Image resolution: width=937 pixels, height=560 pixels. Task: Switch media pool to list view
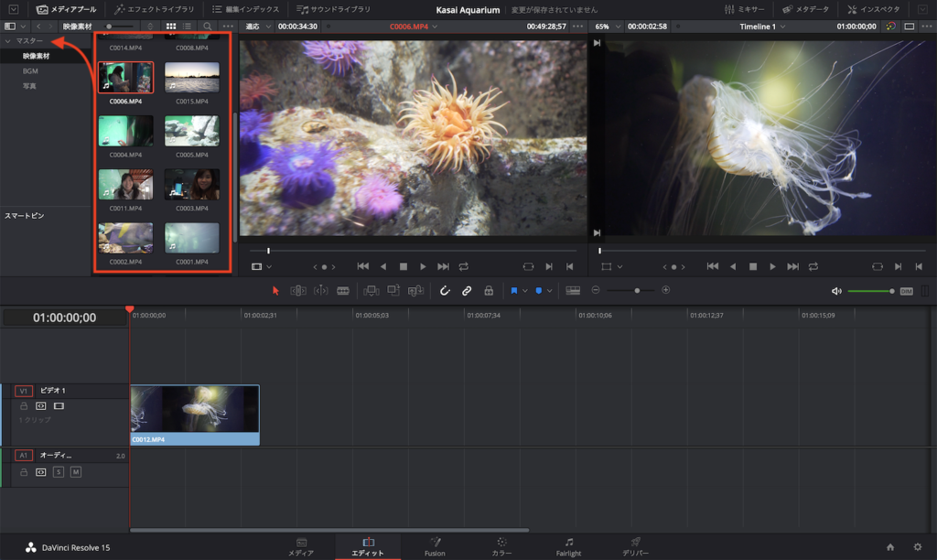click(187, 27)
